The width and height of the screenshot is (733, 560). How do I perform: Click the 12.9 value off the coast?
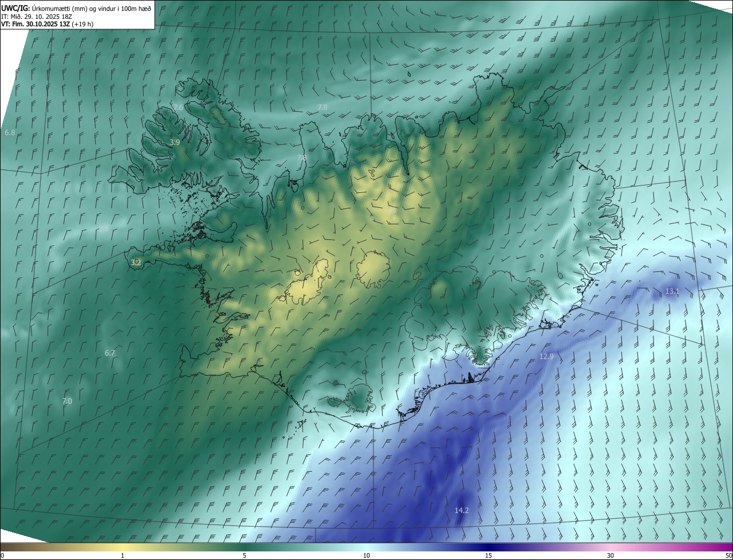(546, 356)
